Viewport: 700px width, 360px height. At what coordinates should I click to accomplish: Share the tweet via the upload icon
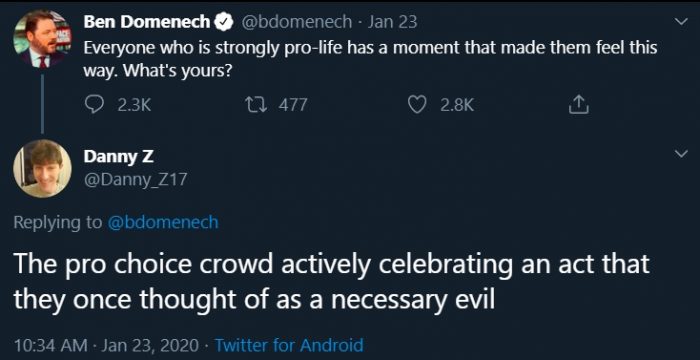coord(579,105)
